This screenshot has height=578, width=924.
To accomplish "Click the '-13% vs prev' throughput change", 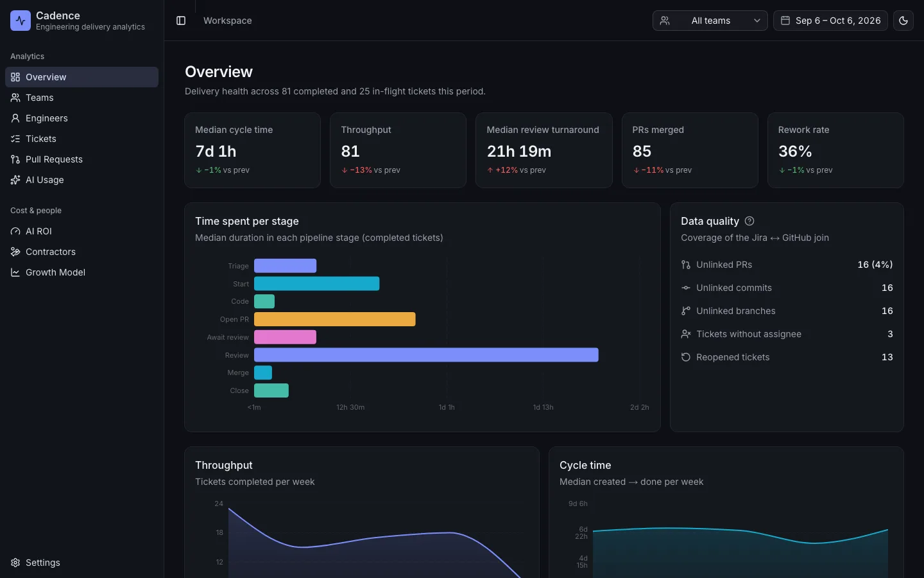I will coord(371,170).
